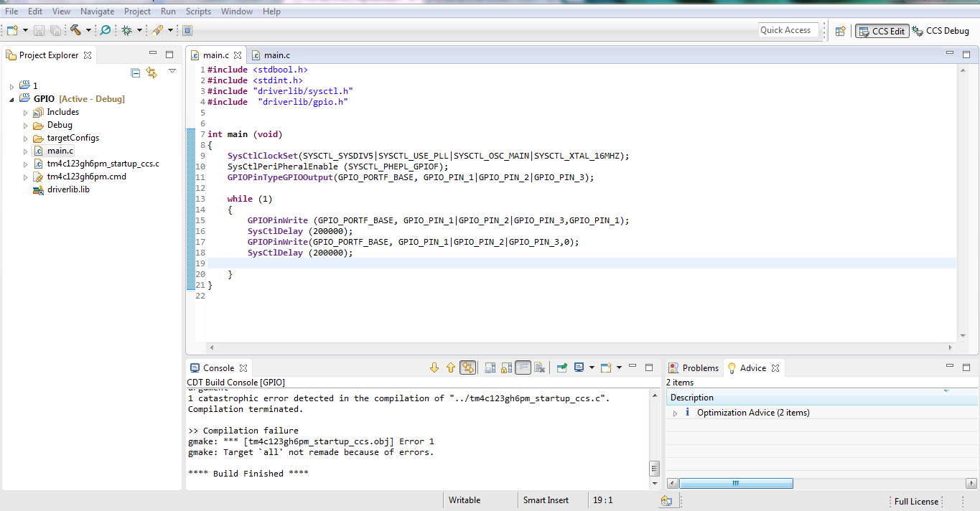
Task: Switch to CCS Debug perspective
Action: pos(941,31)
